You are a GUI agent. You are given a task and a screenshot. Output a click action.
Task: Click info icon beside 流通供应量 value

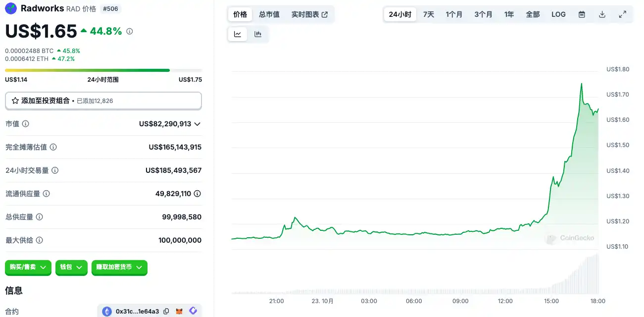coord(197,194)
